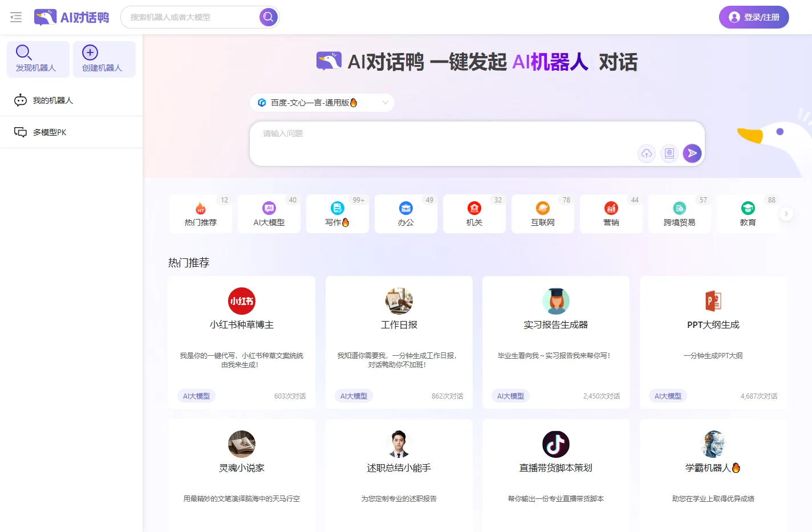Click the 工作日报 avatar icon
The width and height of the screenshot is (812, 532).
coord(399,301)
